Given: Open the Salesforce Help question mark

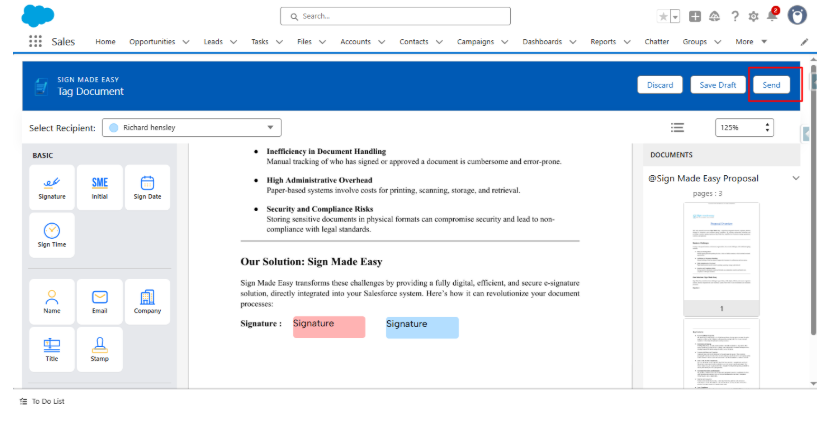Looking at the screenshot, I should [x=735, y=17].
